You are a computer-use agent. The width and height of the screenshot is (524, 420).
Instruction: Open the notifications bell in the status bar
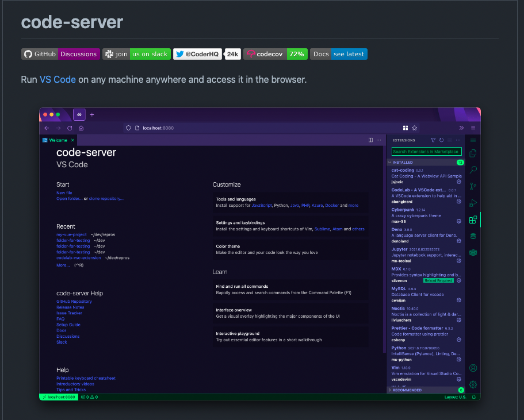tap(473, 397)
